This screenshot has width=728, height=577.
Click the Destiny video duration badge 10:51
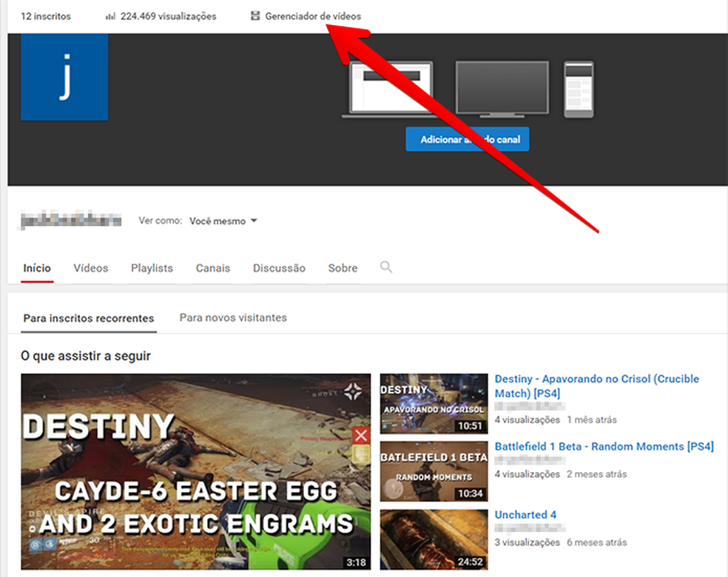(x=472, y=425)
